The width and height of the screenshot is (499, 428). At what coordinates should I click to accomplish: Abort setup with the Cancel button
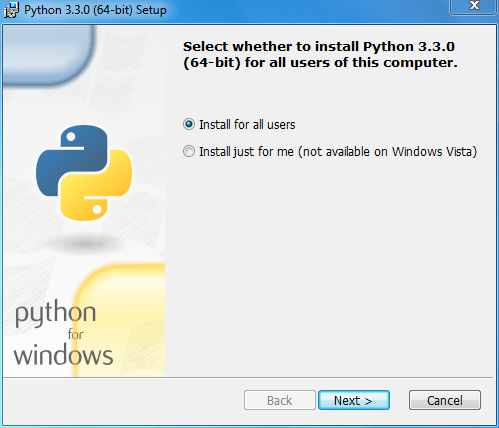[445, 400]
